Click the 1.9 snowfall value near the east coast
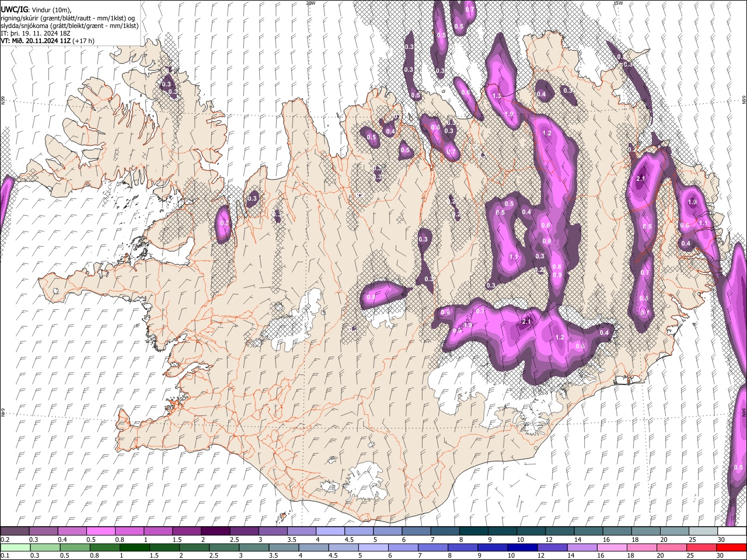747x560 pixels. [x=693, y=202]
